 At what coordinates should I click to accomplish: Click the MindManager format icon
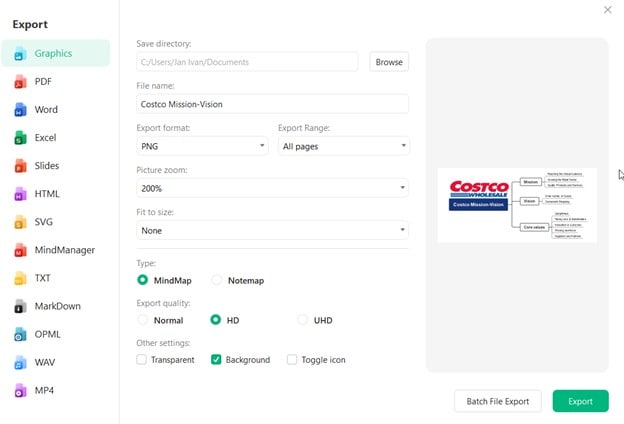coord(21,250)
